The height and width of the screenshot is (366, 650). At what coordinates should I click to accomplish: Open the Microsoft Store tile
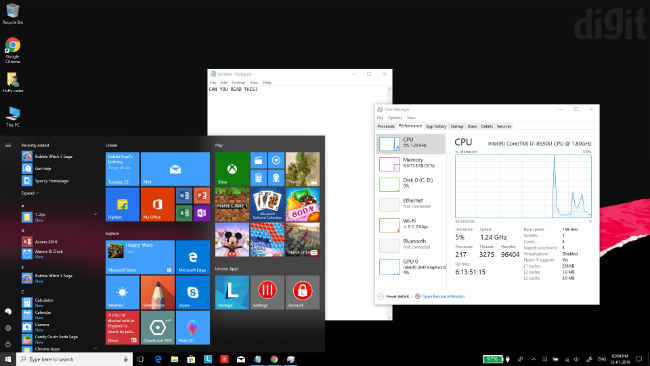click(x=140, y=257)
